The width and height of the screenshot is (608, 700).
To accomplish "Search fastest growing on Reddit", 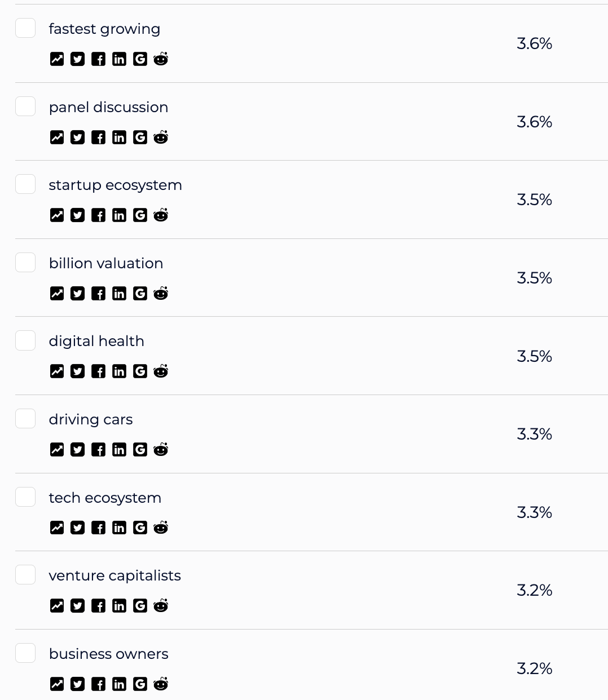I will pos(161,59).
